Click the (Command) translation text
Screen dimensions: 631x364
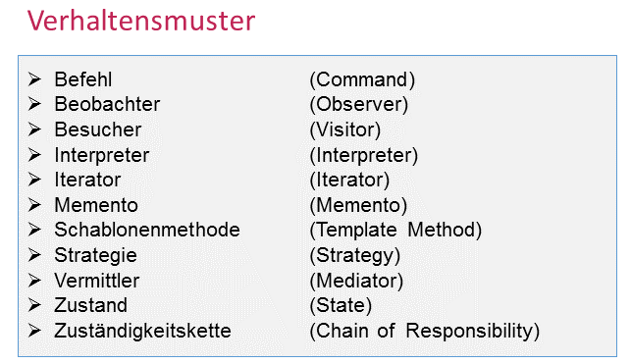(x=362, y=79)
